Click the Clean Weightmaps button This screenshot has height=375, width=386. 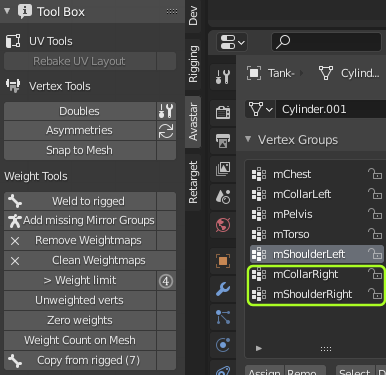80,261
